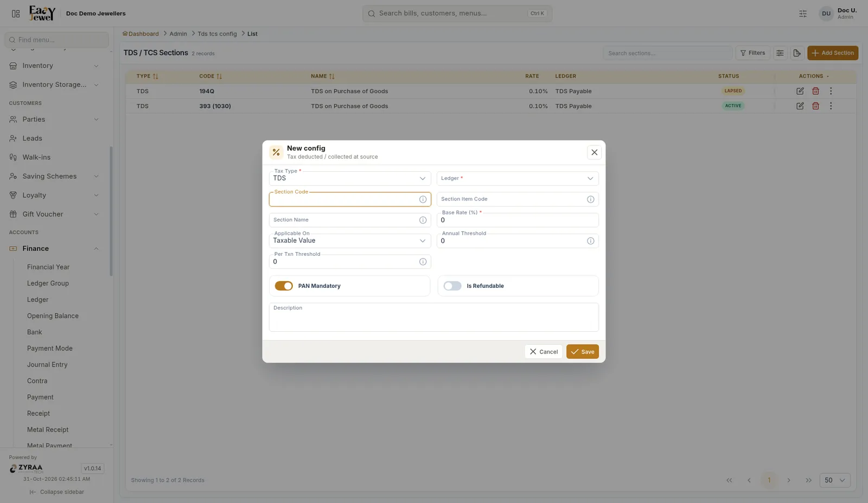The width and height of the screenshot is (868, 503).
Task: Click the export icon beside Add Section
Action: coord(796,53)
